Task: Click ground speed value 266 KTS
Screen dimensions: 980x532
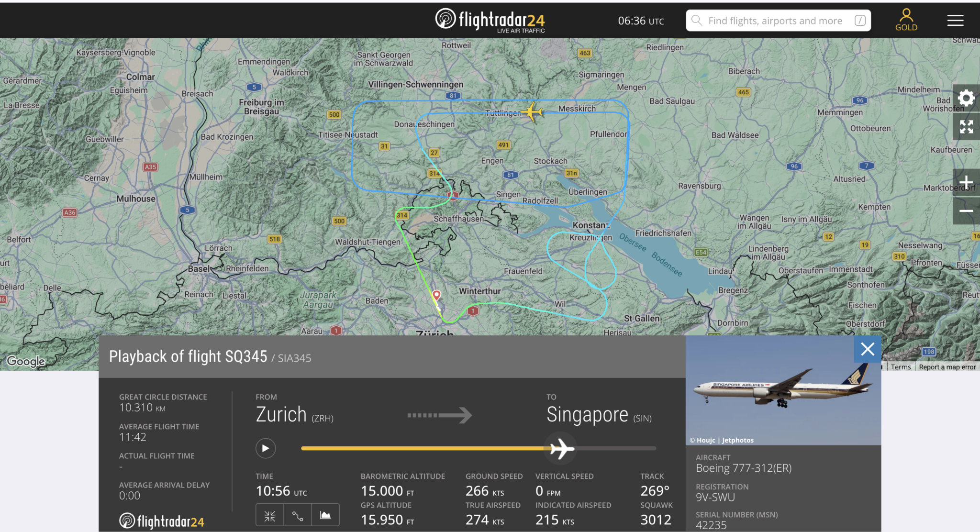Action: [x=485, y=491]
